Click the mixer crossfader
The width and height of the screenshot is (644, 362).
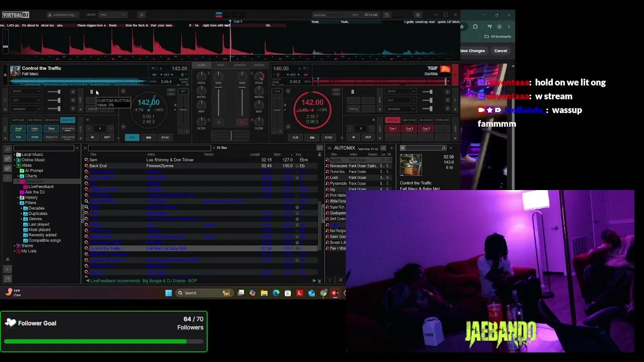[231, 136]
